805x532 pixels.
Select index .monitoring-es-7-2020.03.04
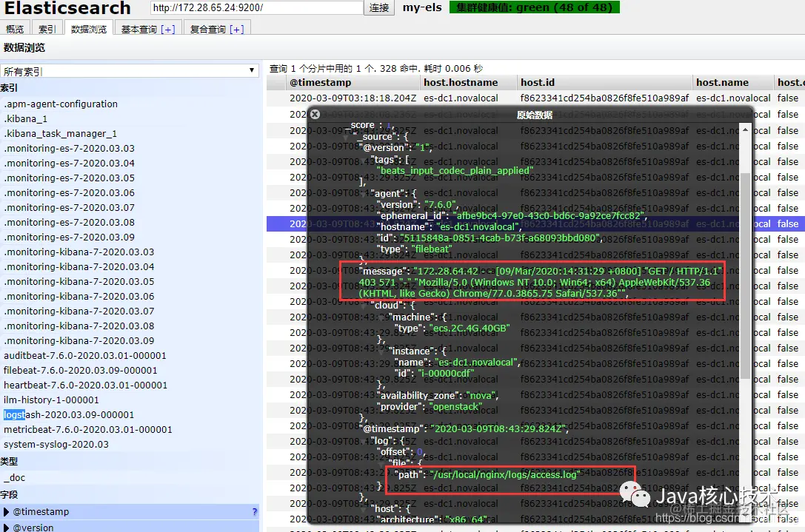[x=70, y=164]
